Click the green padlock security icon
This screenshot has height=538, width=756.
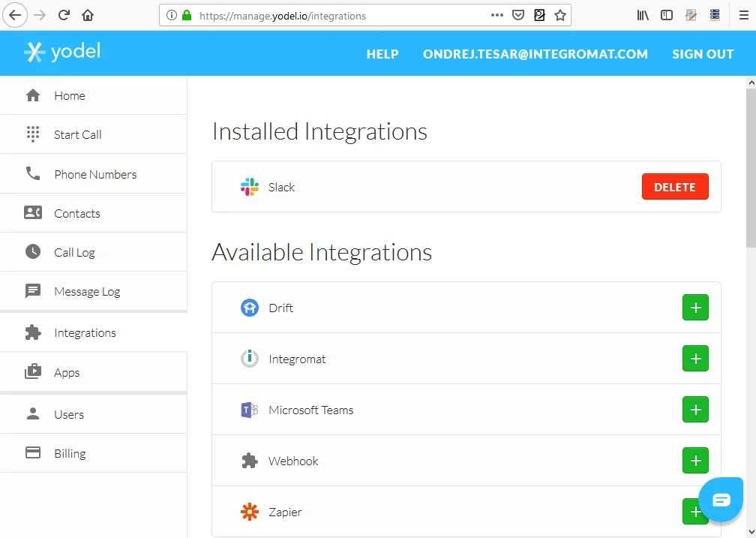pyautogui.click(x=187, y=16)
